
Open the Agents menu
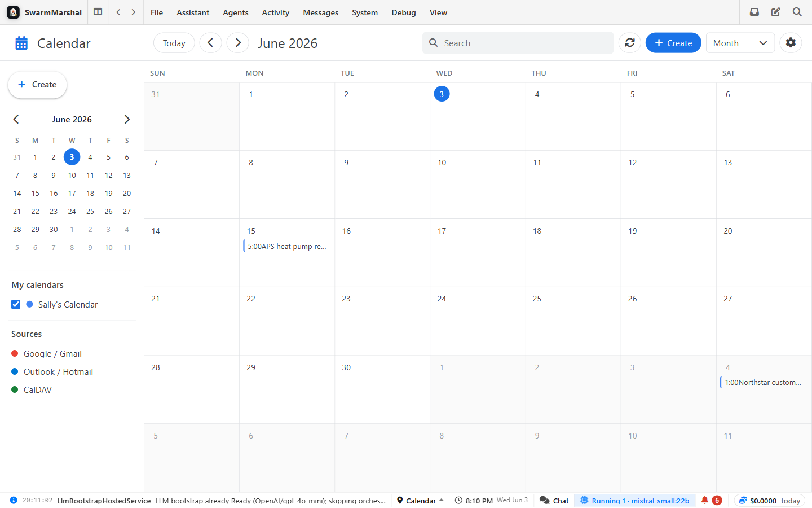[x=236, y=12]
